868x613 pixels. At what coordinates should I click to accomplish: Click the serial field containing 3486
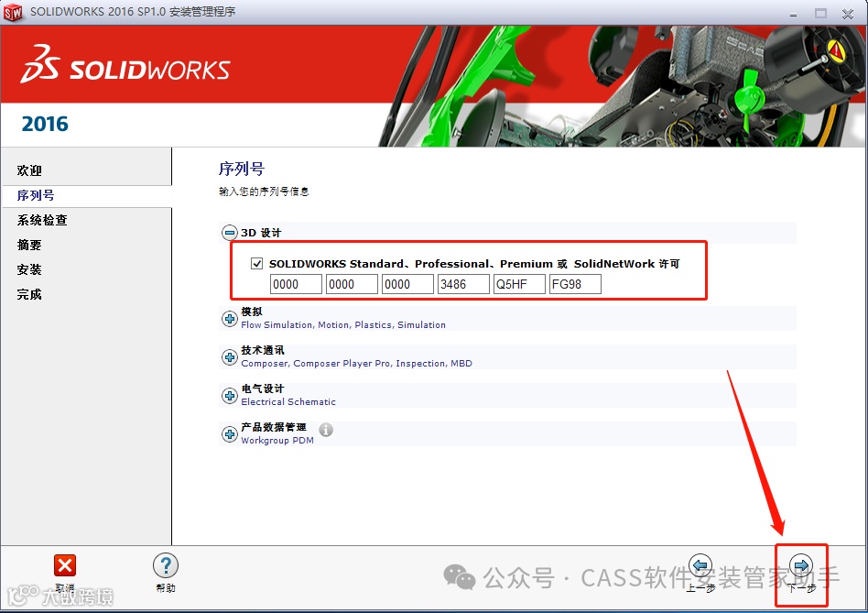coord(464,284)
